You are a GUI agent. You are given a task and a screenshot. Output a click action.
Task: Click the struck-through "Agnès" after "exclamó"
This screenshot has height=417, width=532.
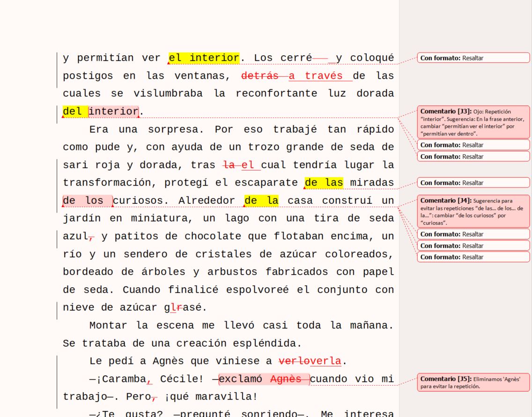coord(286,379)
